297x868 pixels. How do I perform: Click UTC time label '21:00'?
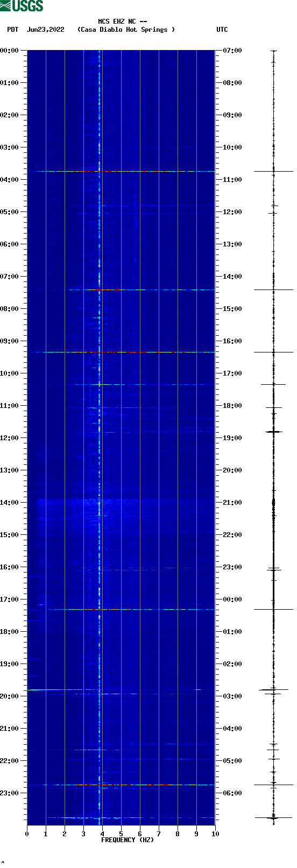[232, 503]
